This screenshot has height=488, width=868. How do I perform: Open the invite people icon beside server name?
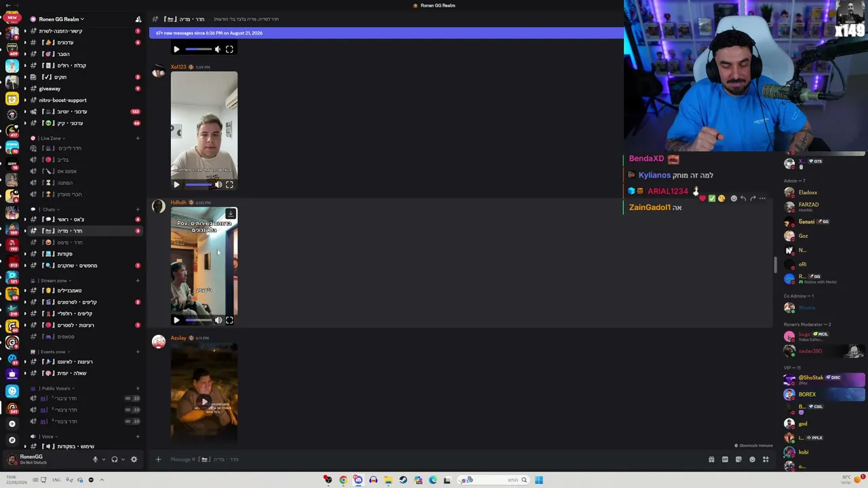[x=138, y=19]
